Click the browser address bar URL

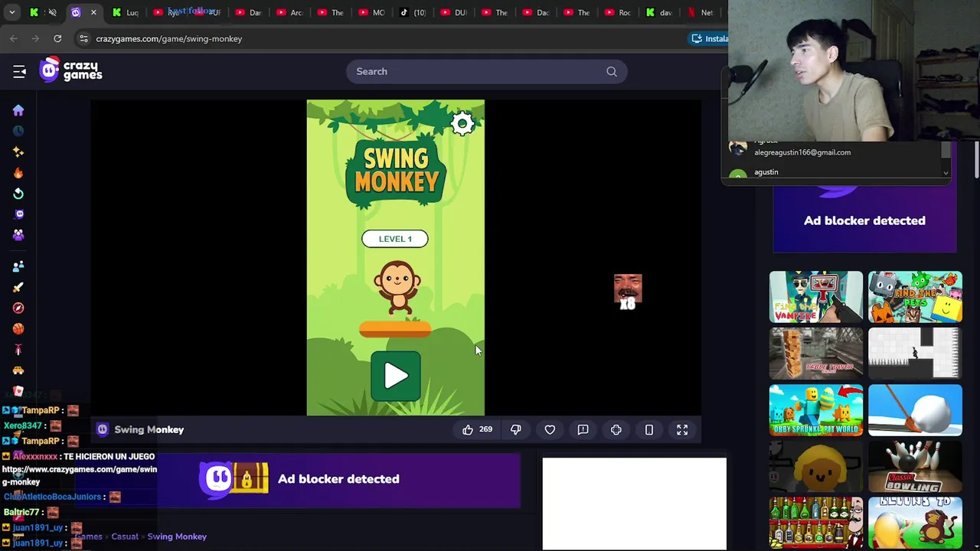(x=169, y=38)
